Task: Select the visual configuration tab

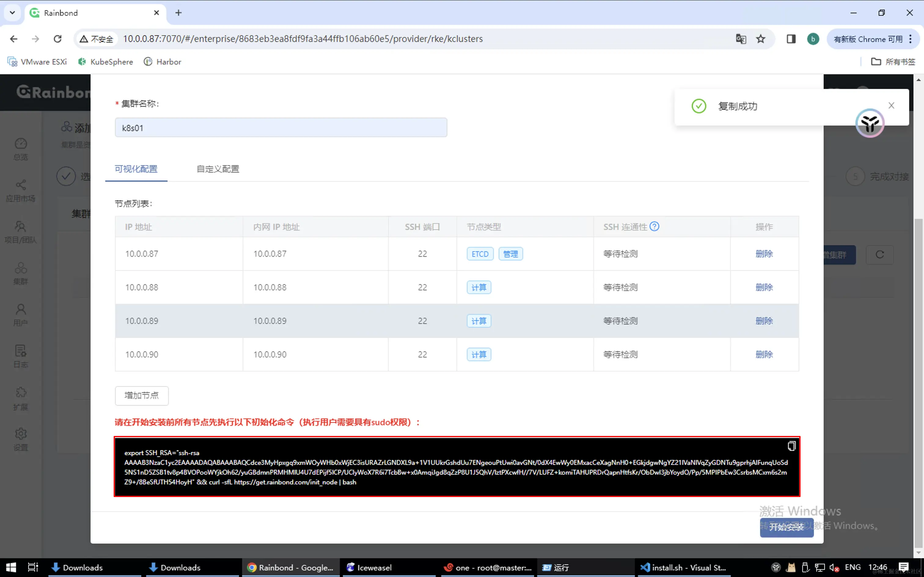Action: click(x=136, y=169)
